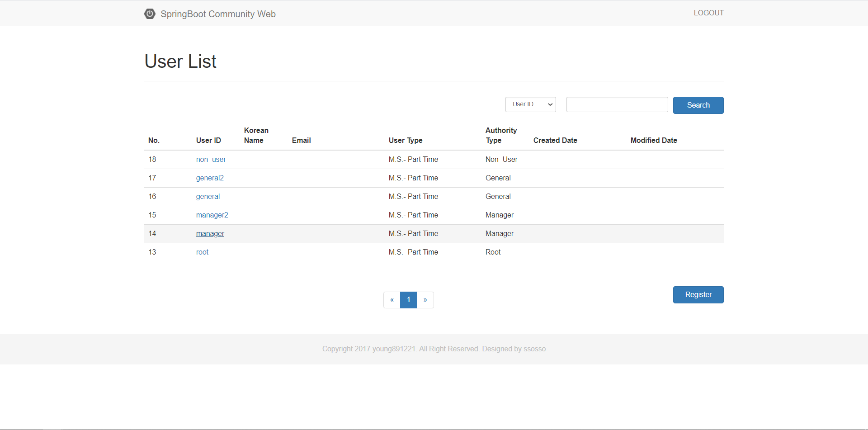Viewport: 868px width, 430px height.
Task: Click the Register button
Action: 698,295
